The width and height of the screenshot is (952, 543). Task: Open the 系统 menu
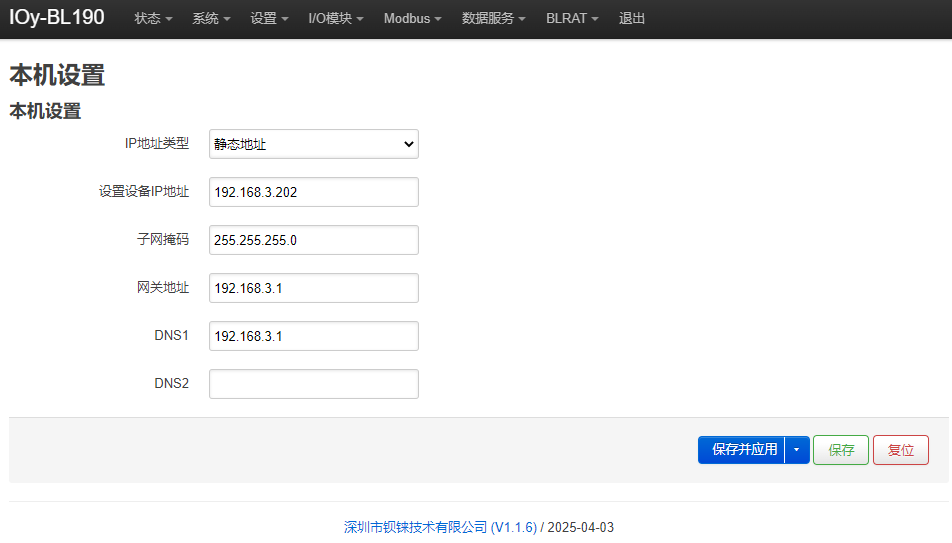[211, 18]
